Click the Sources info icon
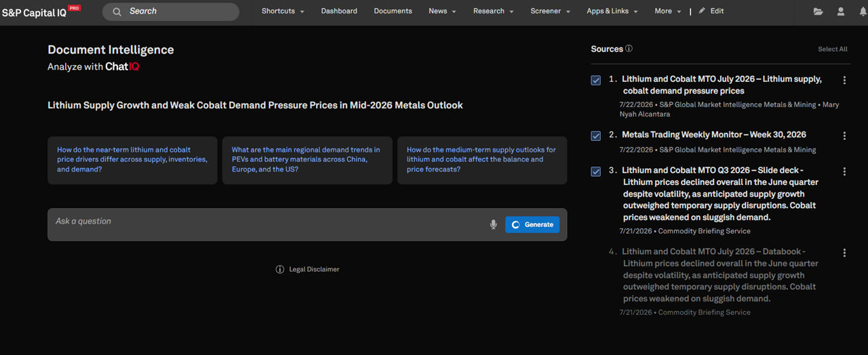The height and width of the screenshot is (355, 868). pyautogui.click(x=629, y=49)
